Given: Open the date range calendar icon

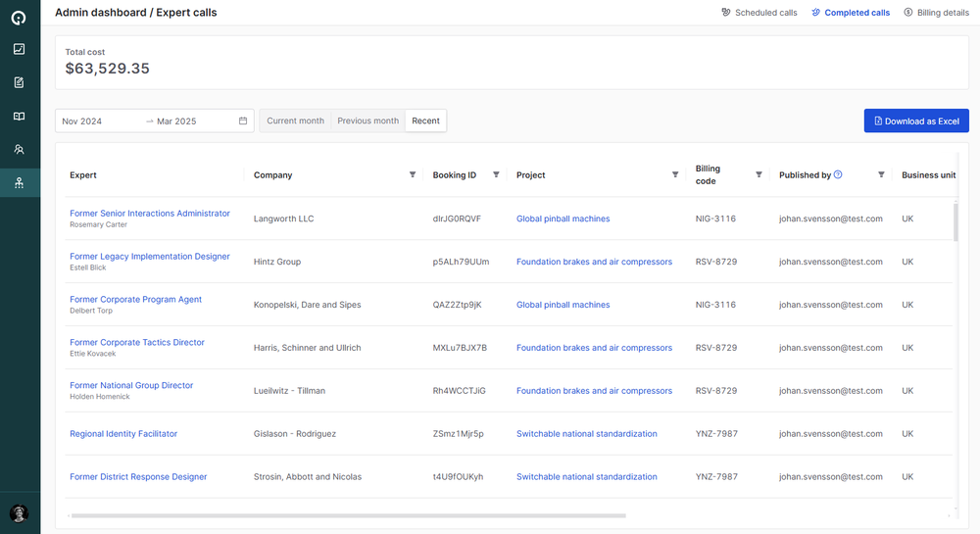Looking at the screenshot, I should (243, 121).
